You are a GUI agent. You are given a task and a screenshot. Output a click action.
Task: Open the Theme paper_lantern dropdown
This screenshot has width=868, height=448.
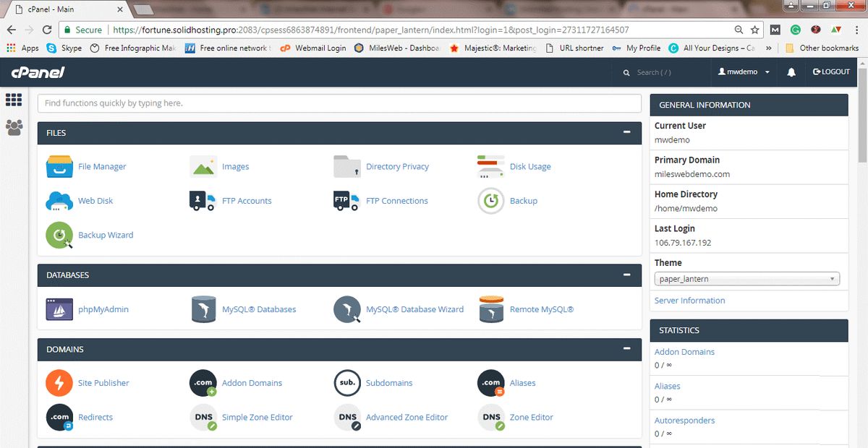tap(747, 279)
